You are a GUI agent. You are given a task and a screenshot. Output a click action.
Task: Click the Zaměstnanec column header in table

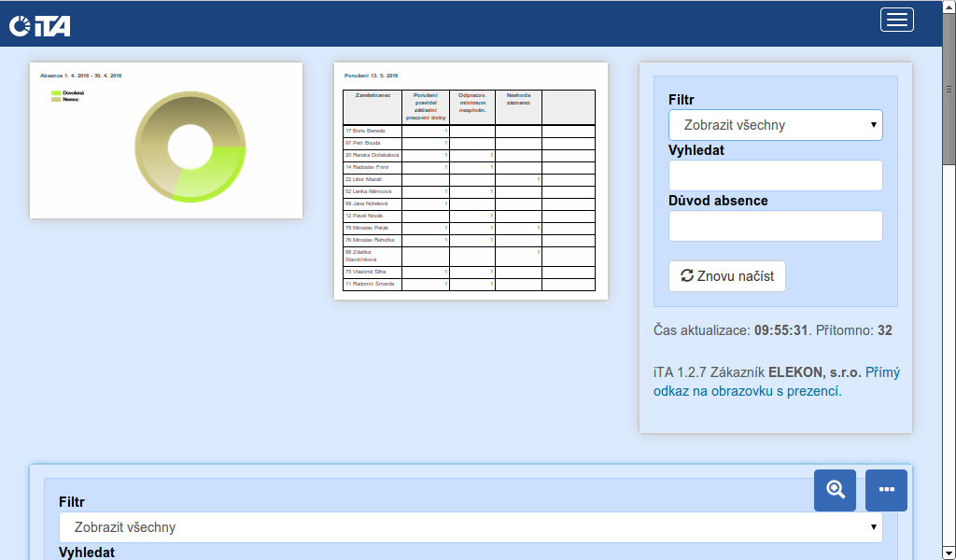coord(373,95)
